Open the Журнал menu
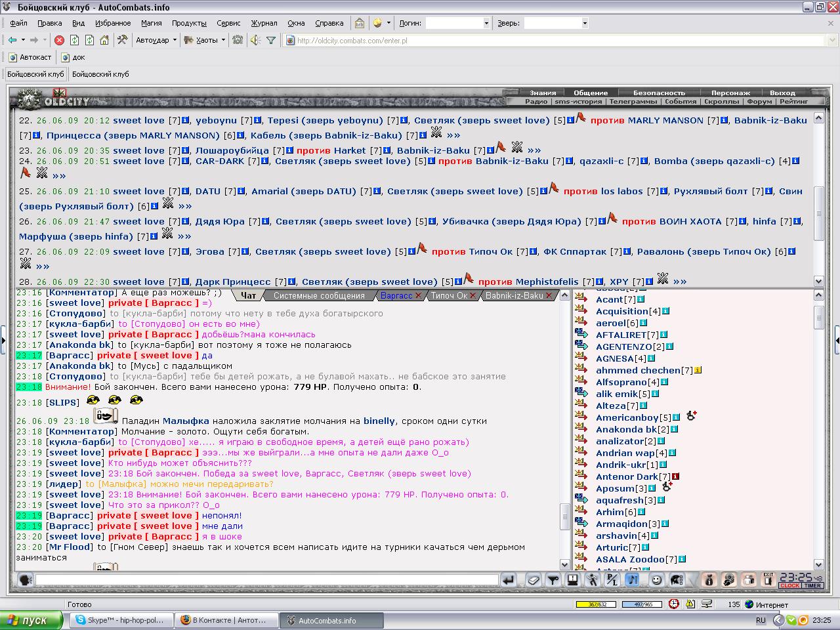840x630 pixels. pos(264,23)
